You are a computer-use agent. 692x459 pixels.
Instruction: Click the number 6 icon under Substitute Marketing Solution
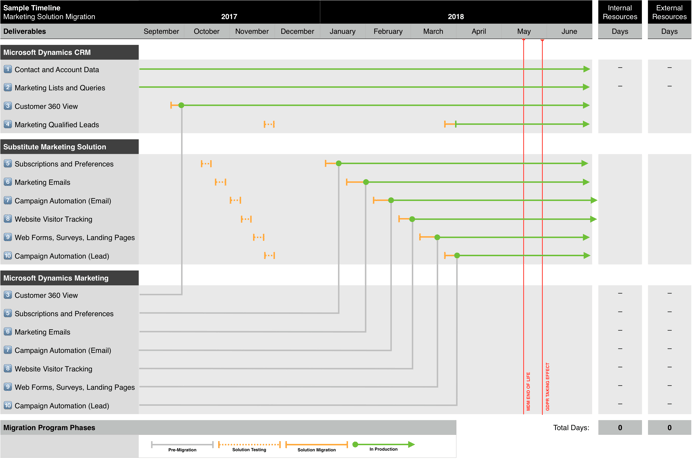point(8,182)
